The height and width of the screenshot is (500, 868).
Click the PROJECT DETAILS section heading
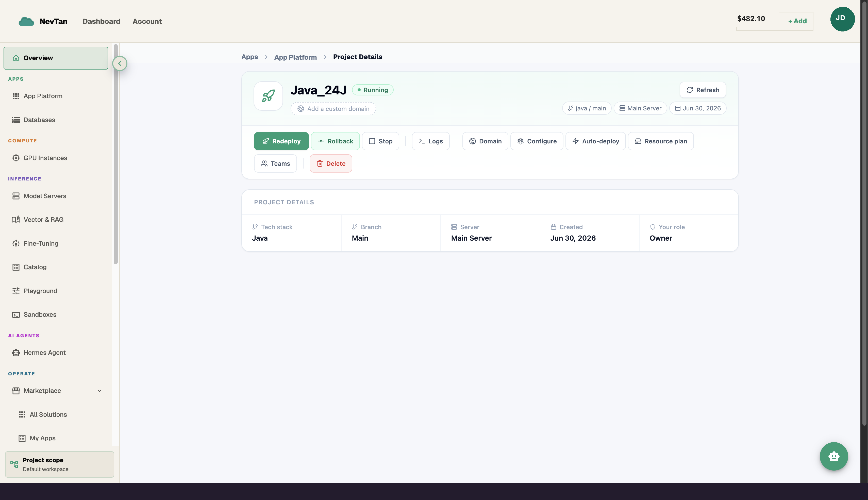[x=283, y=202]
